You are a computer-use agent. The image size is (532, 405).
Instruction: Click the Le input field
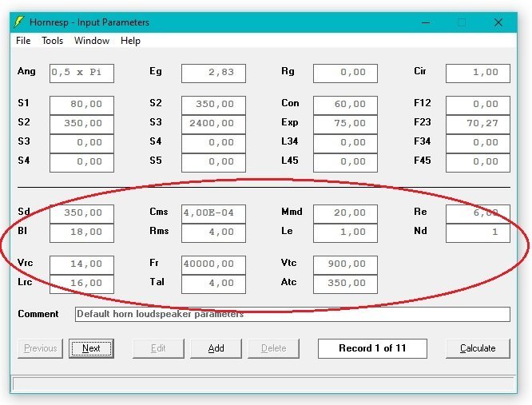click(x=345, y=233)
